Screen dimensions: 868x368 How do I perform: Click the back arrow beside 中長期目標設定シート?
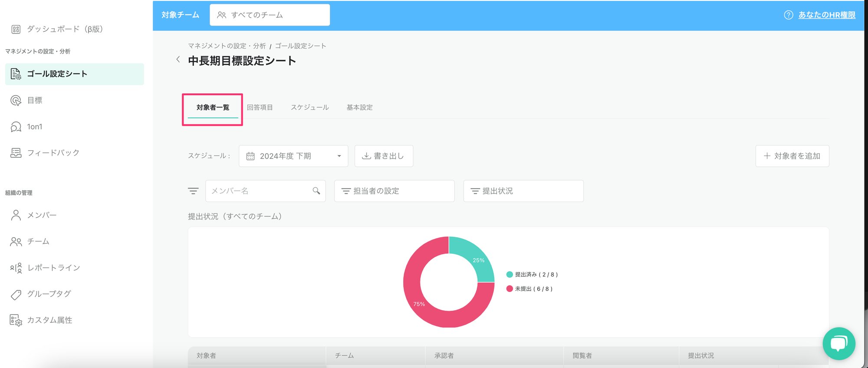[x=178, y=60]
